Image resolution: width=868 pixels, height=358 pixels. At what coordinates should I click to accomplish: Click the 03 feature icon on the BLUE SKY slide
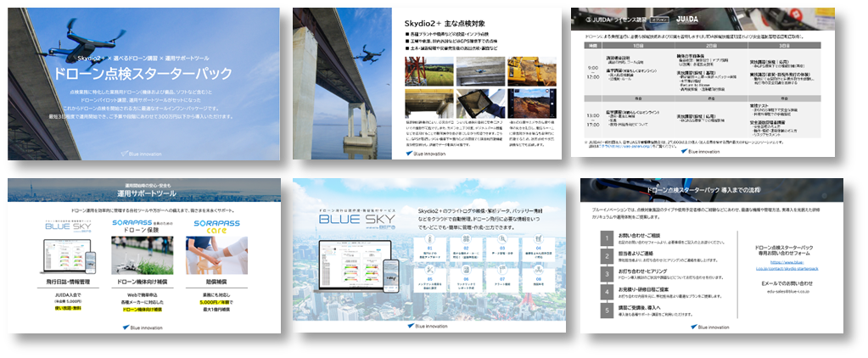503,238
